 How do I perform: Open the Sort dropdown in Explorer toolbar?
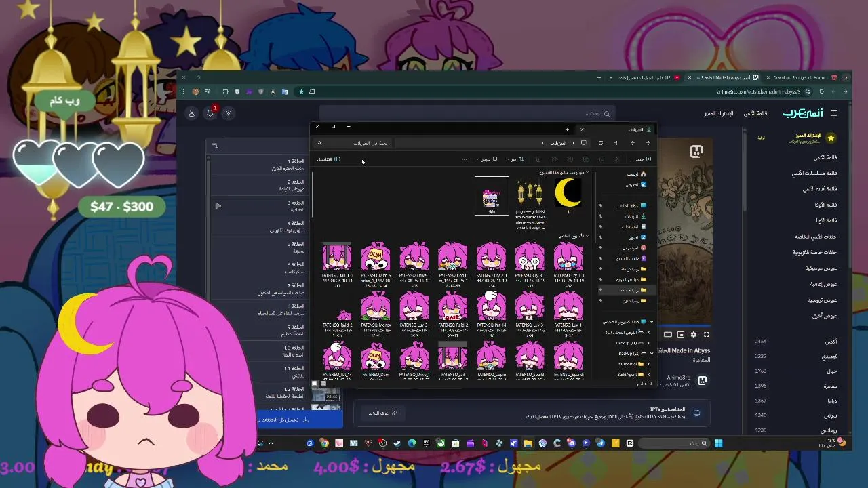pyautogui.click(x=517, y=159)
